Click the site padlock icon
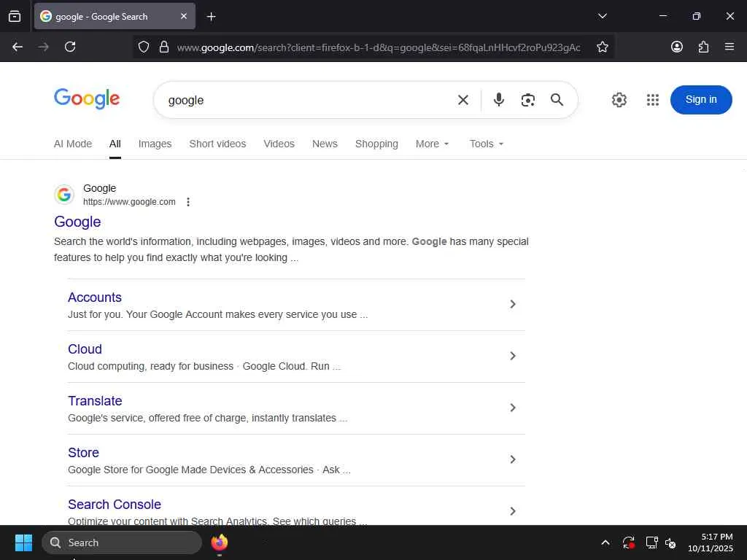 tap(164, 47)
